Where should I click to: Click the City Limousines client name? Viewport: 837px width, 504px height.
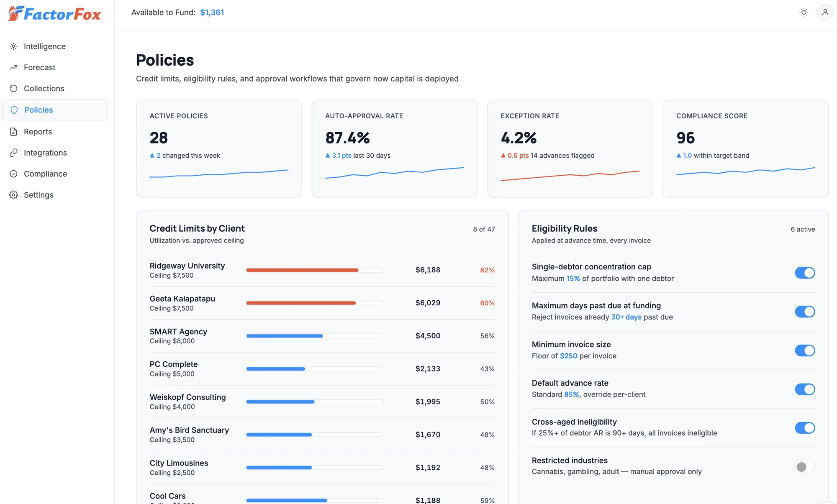pyautogui.click(x=179, y=463)
